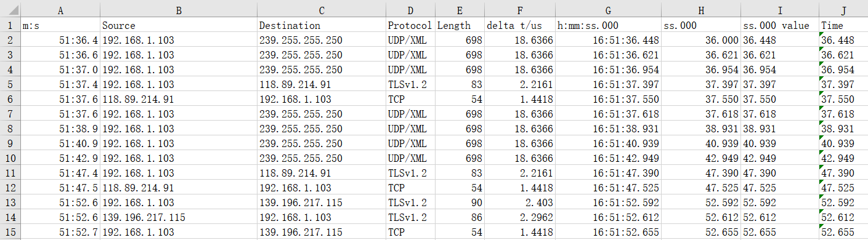
Task: Select UDP/XML protocol cell in row 2
Action: click(x=411, y=40)
